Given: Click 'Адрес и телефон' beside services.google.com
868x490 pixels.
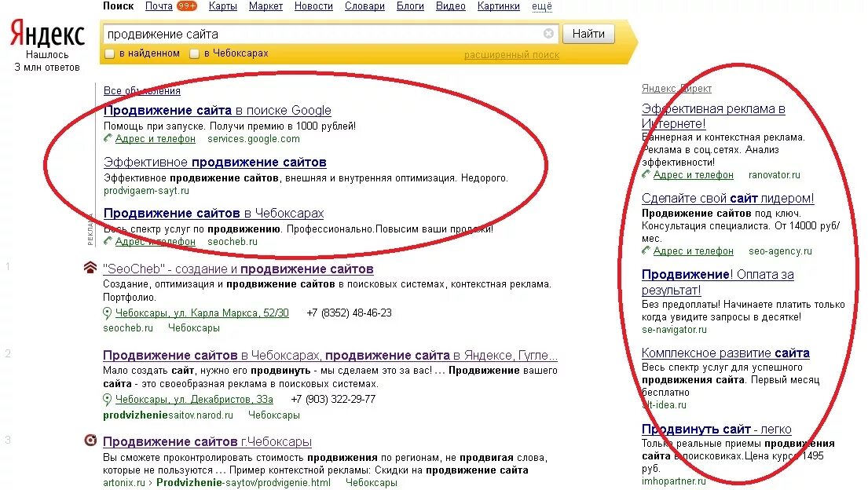Looking at the screenshot, I should tap(155, 138).
